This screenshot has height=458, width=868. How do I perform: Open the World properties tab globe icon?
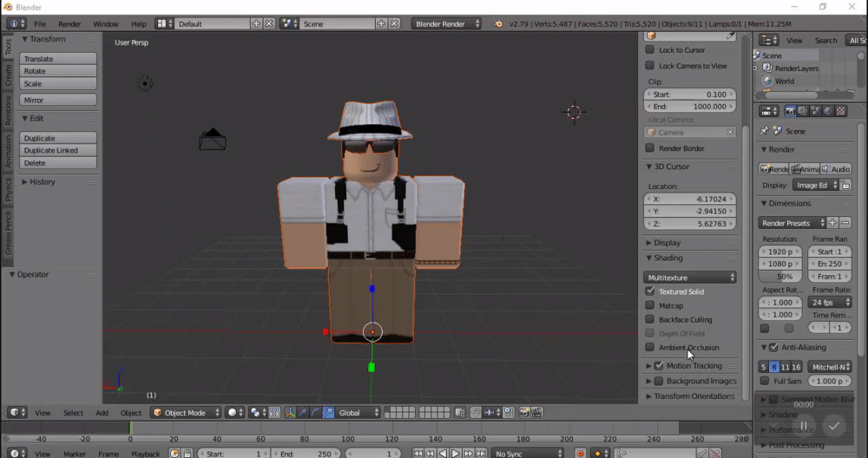[x=828, y=111]
